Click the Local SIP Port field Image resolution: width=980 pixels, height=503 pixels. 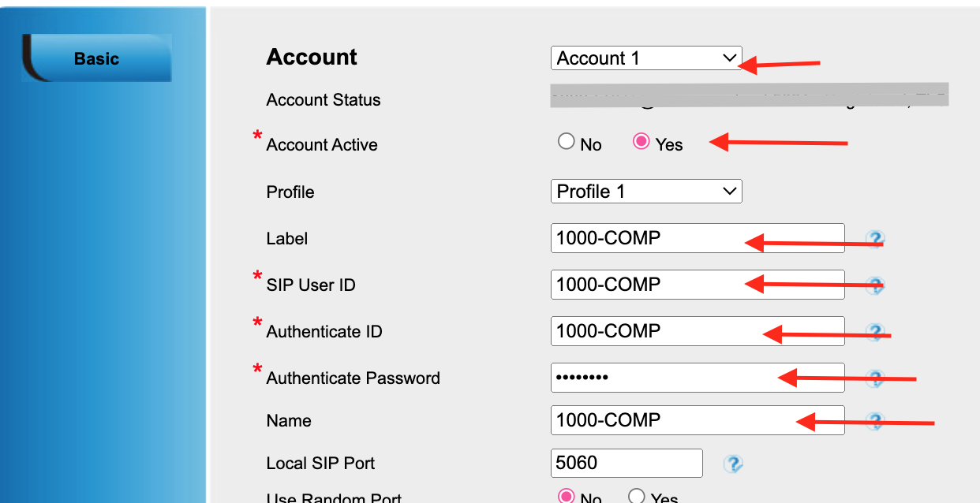click(x=626, y=463)
